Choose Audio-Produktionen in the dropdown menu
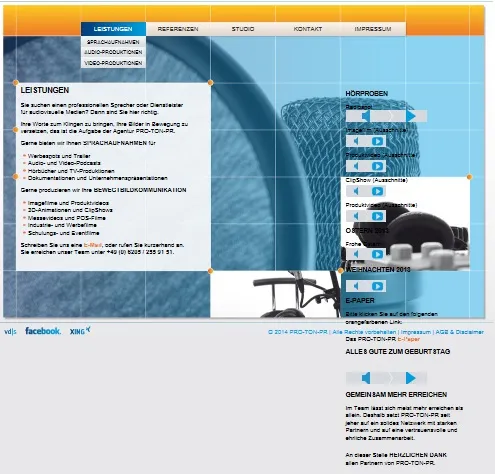This screenshot has height=474, width=495. (113, 52)
